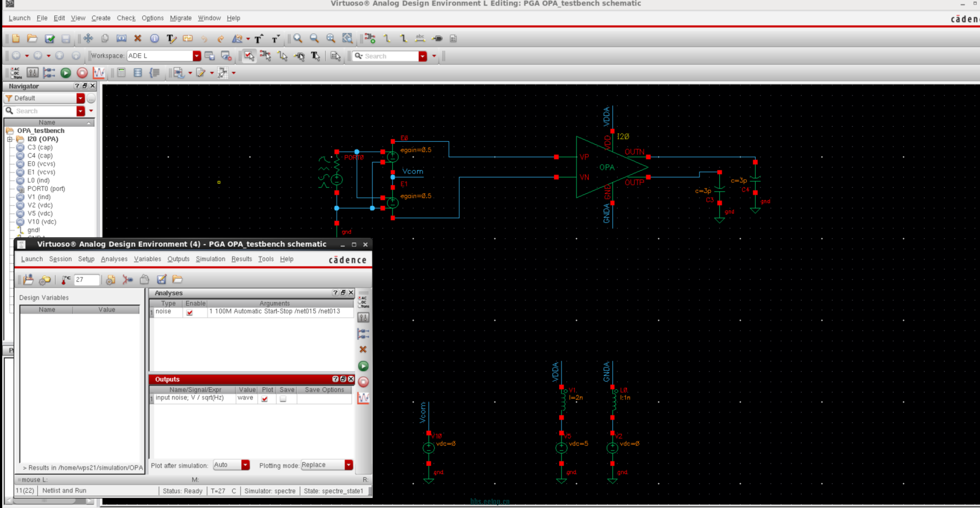Click the red Stop button in ADE sidebar
The image size is (980, 508).
click(x=363, y=382)
